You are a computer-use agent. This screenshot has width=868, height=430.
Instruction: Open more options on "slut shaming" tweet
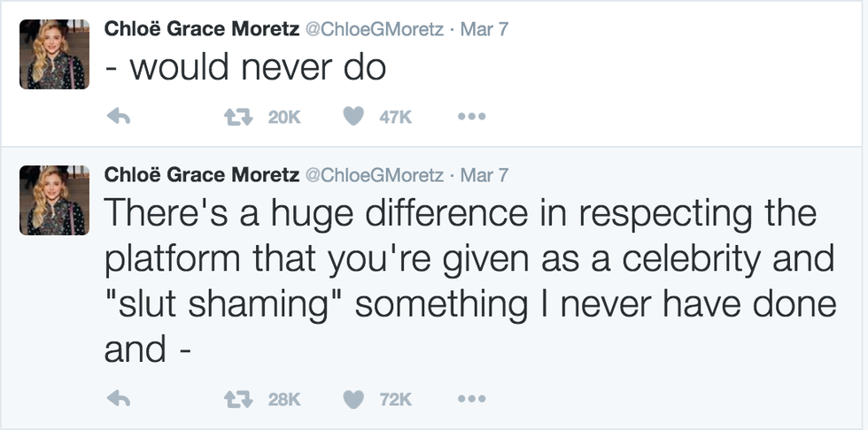pyautogui.click(x=470, y=400)
